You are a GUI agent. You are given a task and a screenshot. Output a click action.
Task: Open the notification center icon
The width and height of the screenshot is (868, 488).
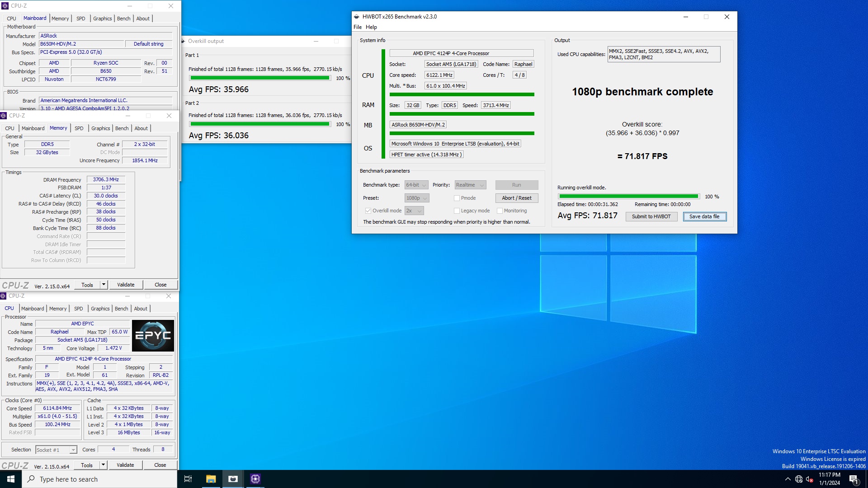click(x=854, y=479)
